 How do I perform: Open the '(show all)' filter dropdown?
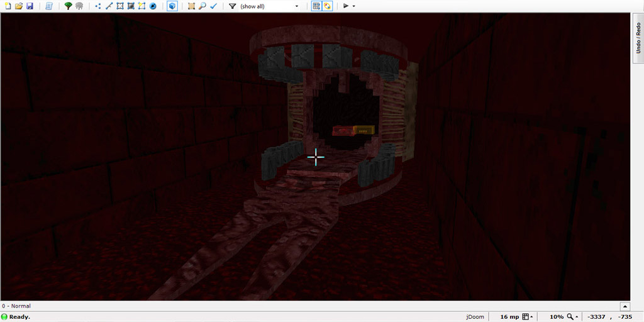(x=269, y=6)
